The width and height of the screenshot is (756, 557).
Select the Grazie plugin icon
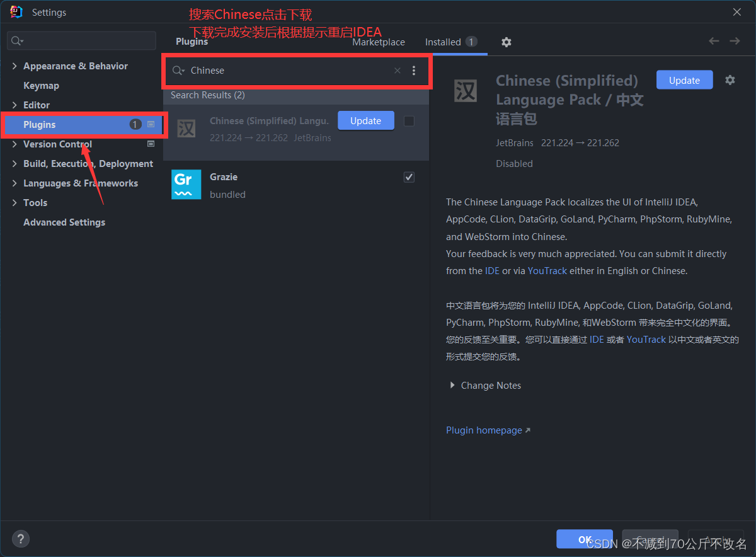point(186,185)
